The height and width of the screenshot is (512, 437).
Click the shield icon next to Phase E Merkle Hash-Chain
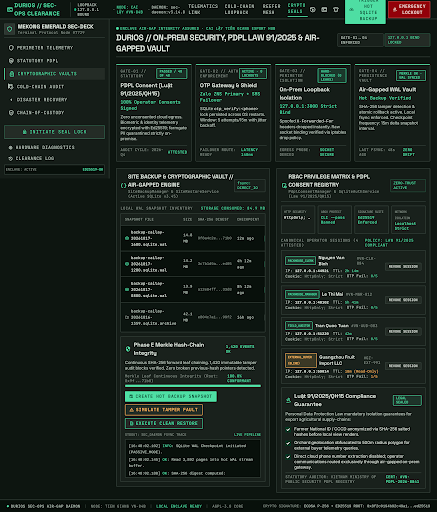128,349
